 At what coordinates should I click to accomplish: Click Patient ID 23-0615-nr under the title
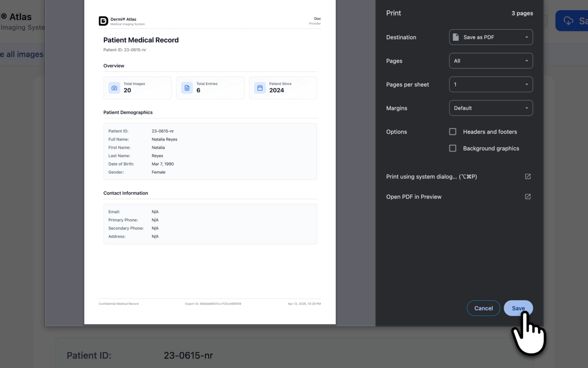pos(125,50)
